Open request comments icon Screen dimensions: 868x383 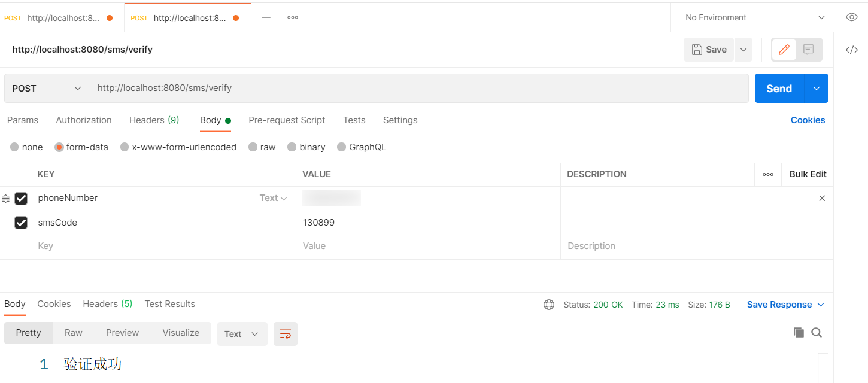(x=808, y=50)
